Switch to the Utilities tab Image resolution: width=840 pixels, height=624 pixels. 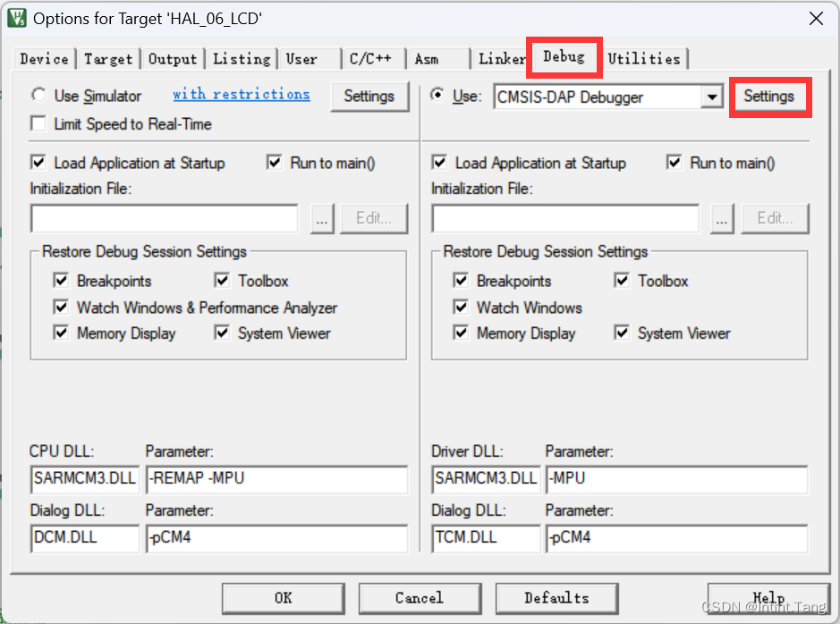click(645, 58)
